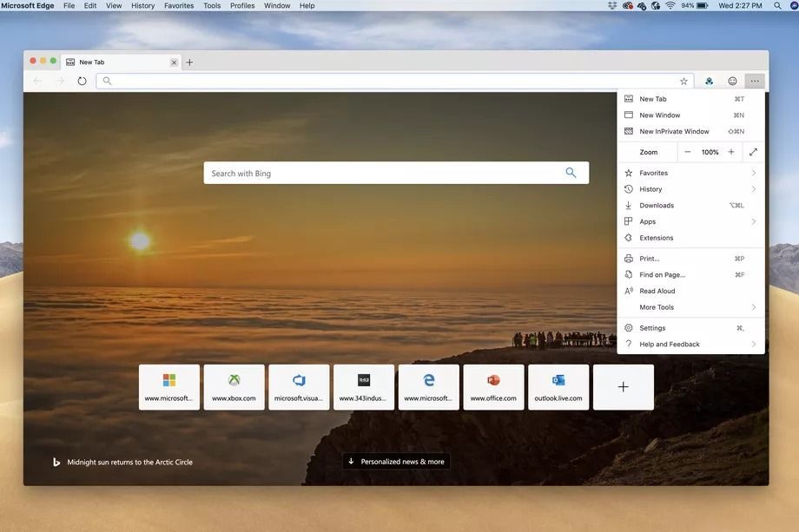The width and height of the screenshot is (799, 532).
Task: Decrease zoom with the minus control
Action: click(687, 151)
